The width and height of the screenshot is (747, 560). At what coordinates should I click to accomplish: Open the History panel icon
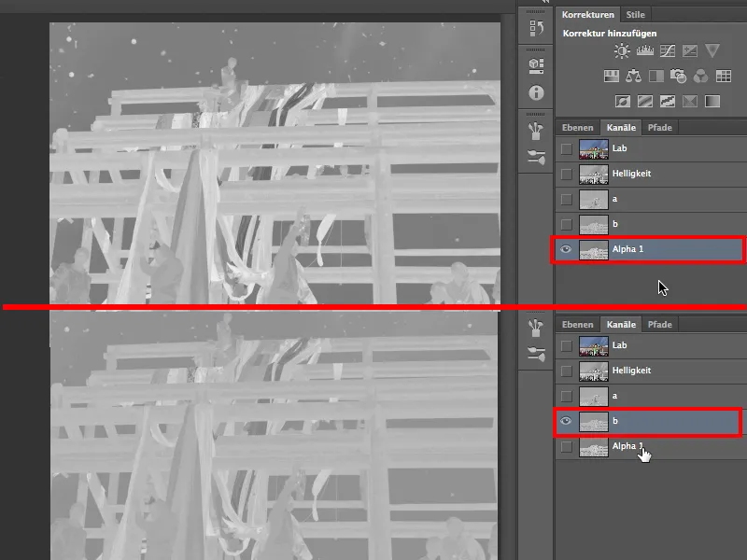coord(536,29)
